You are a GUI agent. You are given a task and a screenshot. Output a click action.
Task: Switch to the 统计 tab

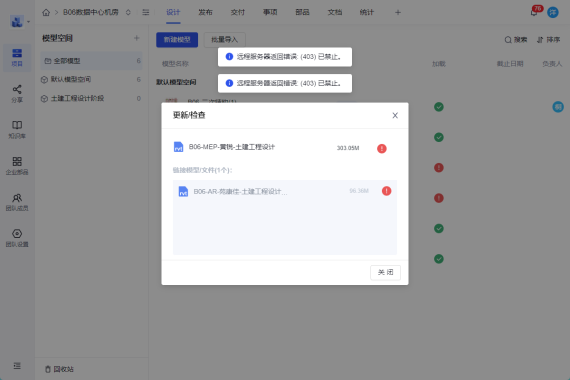367,12
